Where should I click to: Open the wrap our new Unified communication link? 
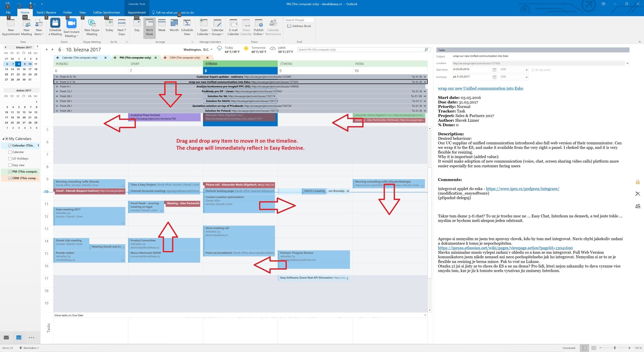480,88
